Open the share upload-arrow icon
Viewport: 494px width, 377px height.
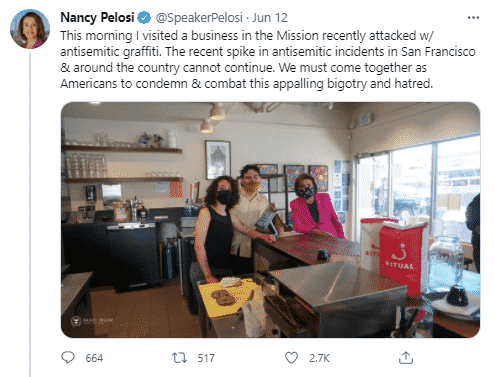pos(406,358)
